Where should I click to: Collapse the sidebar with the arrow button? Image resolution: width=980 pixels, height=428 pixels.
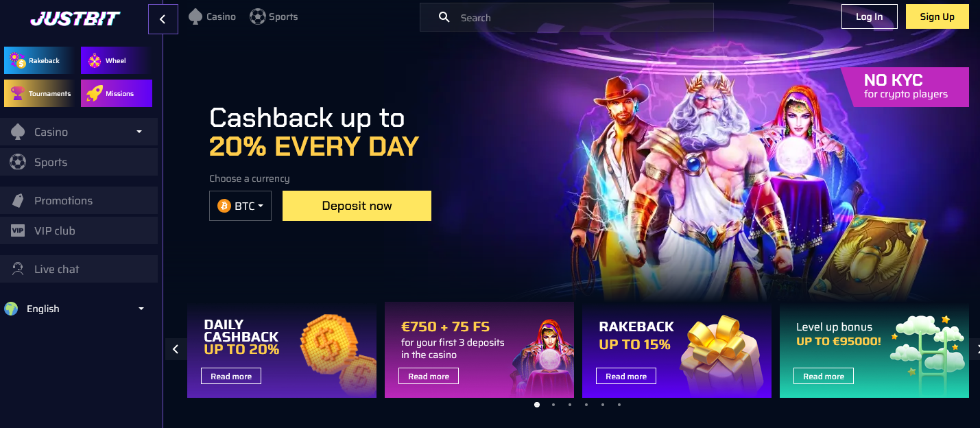[163, 19]
